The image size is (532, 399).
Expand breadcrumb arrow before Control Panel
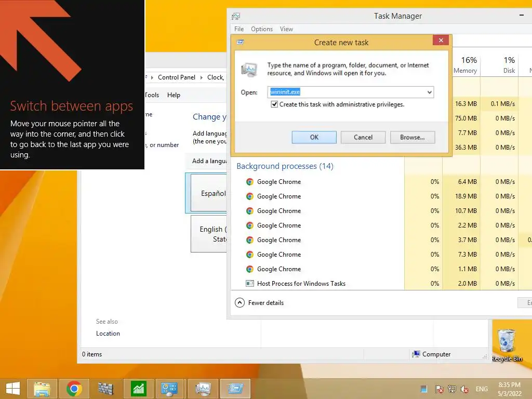pyautogui.click(x=152, y=78)
